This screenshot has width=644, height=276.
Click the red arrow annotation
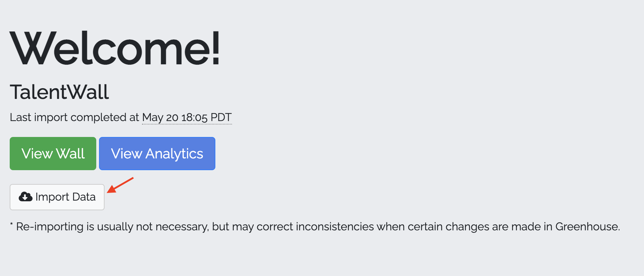click(120, 185)
